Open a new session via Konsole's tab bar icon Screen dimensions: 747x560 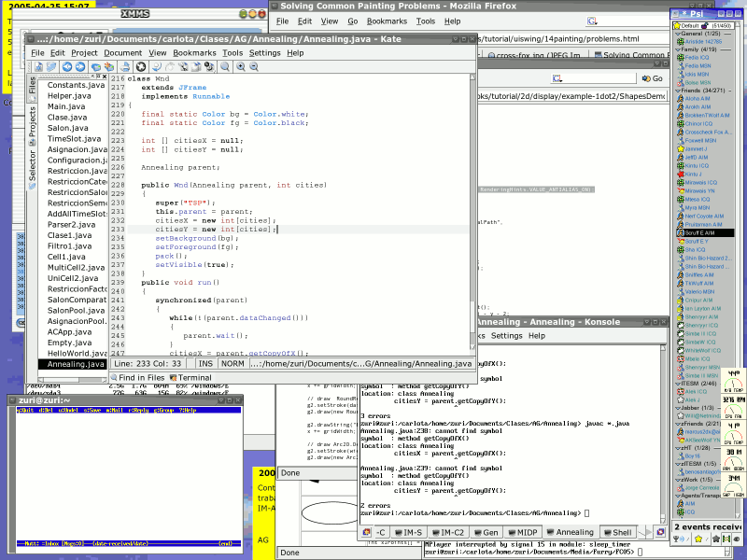point(364,532)
